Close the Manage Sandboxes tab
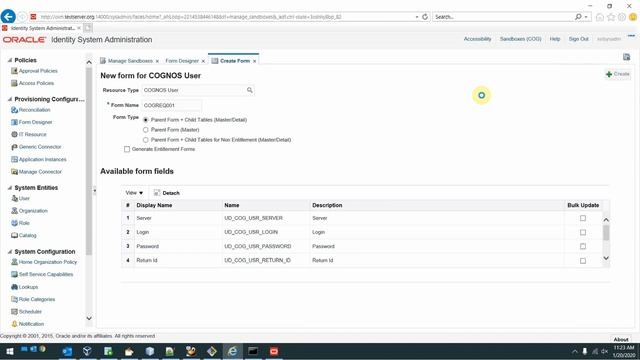The width and height of the screenshot is (640, 360). [x=157, y=61]
